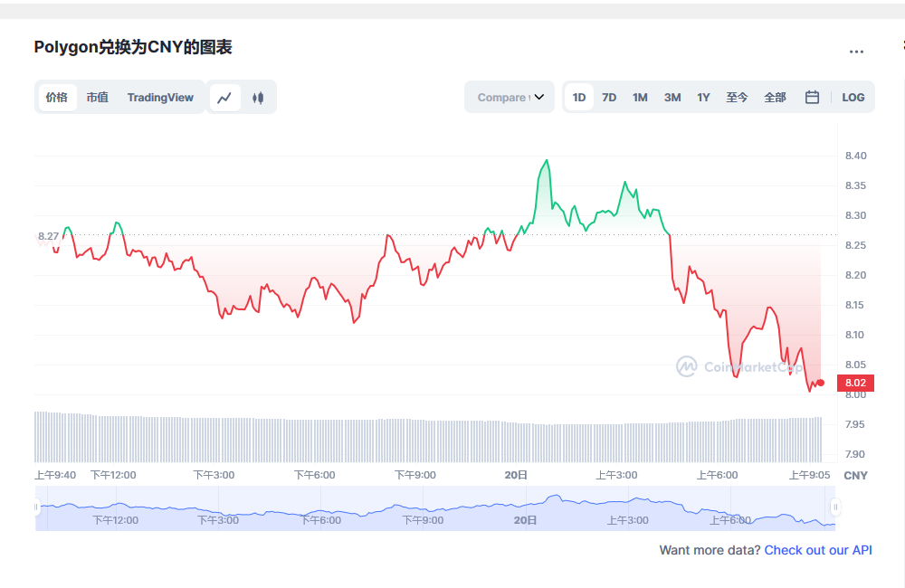Click the red current price marker dot
905x588 pixels.
(x=821, y=383)
